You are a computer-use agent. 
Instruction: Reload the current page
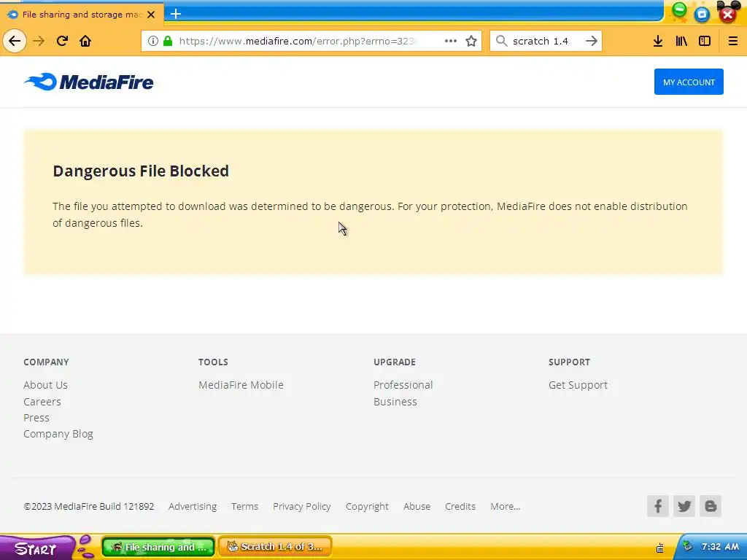[62, 41]
